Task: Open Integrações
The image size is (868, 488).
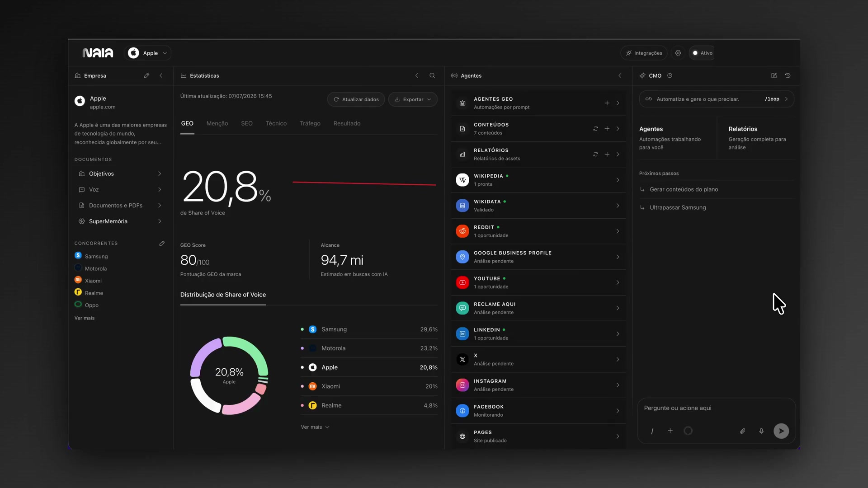Action: point(644,53)
